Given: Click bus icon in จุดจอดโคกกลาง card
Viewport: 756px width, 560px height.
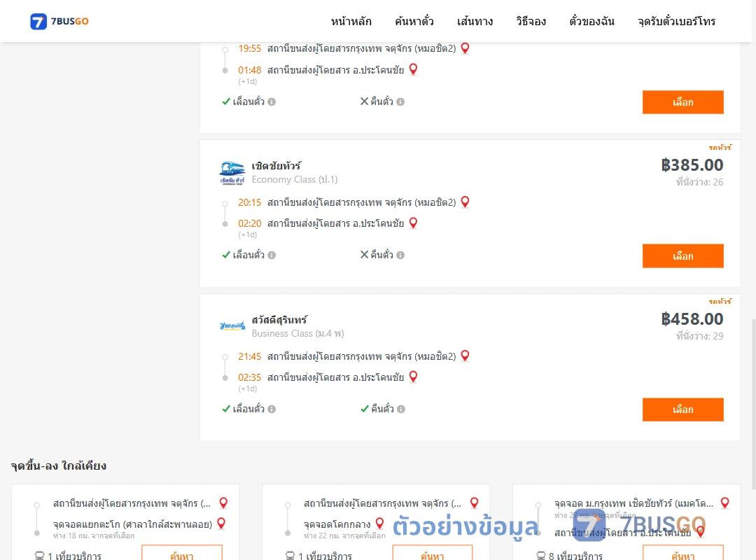Looking at the screenshot, I should tap(290, 556).
